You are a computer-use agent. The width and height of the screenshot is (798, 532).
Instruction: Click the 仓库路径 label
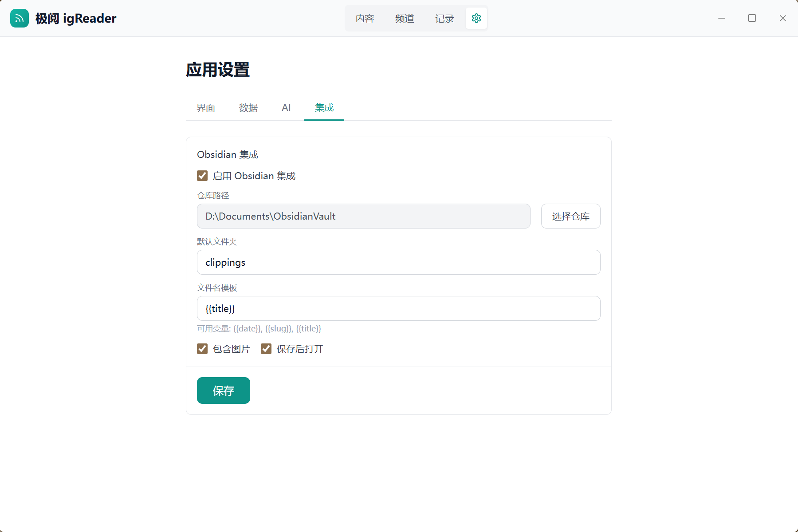pos(213,195)
